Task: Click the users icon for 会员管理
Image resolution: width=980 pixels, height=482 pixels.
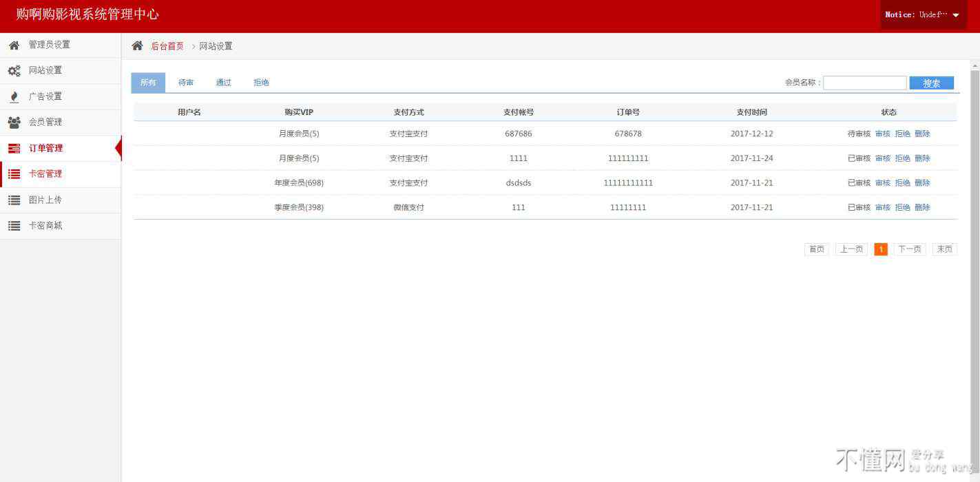Action: click(14, 123)
